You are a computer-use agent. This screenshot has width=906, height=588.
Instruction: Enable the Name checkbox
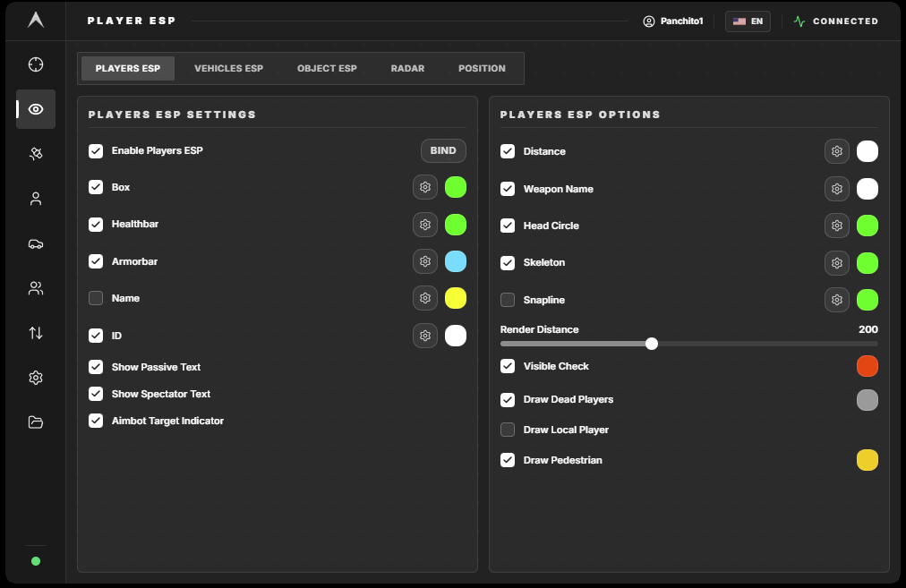click(x=96, y=298)
